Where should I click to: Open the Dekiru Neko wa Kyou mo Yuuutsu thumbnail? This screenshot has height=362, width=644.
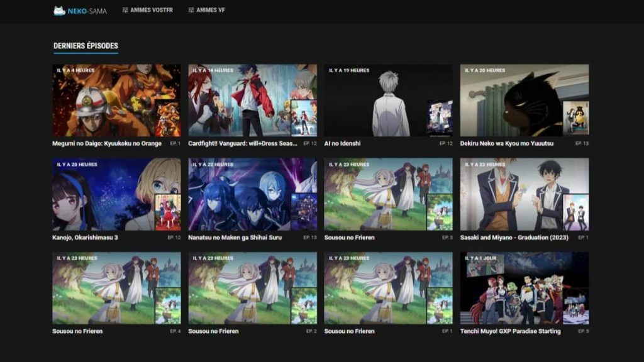point(524,100)
